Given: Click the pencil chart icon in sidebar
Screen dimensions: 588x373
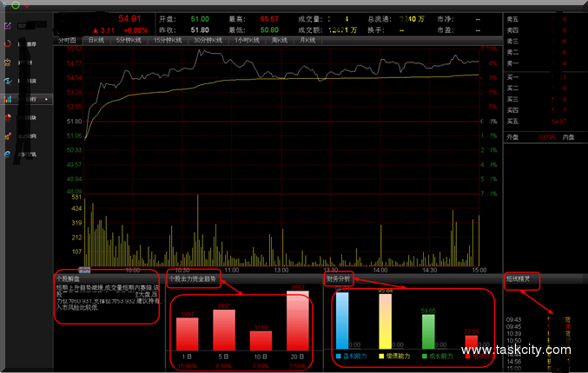Looking at the screenshot, I should tap(8, 135).
